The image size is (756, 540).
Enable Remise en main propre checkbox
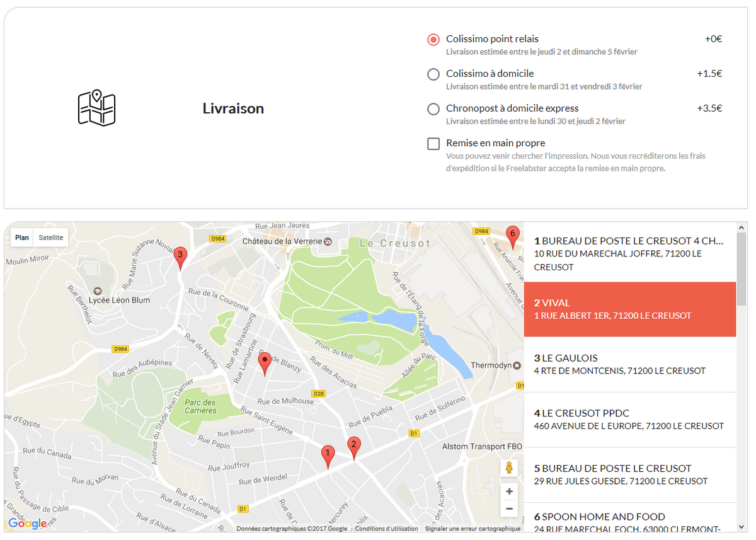[x=433, y=144]
